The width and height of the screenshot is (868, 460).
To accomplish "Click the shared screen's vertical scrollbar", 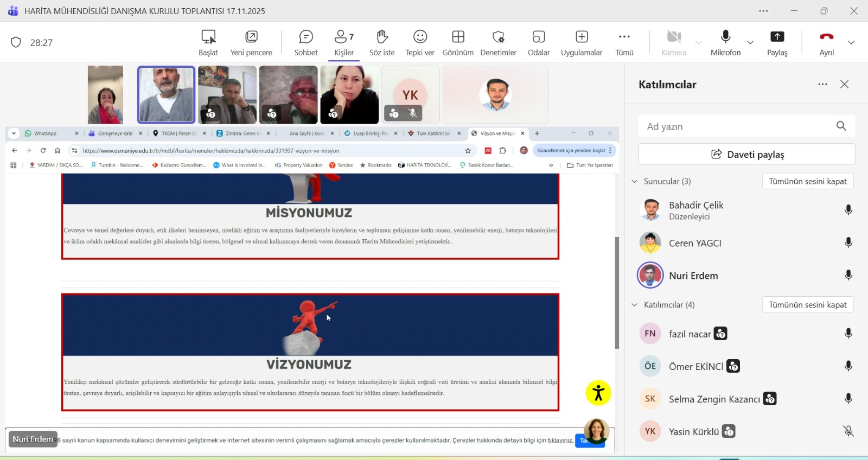I will (x=617, y=293).
